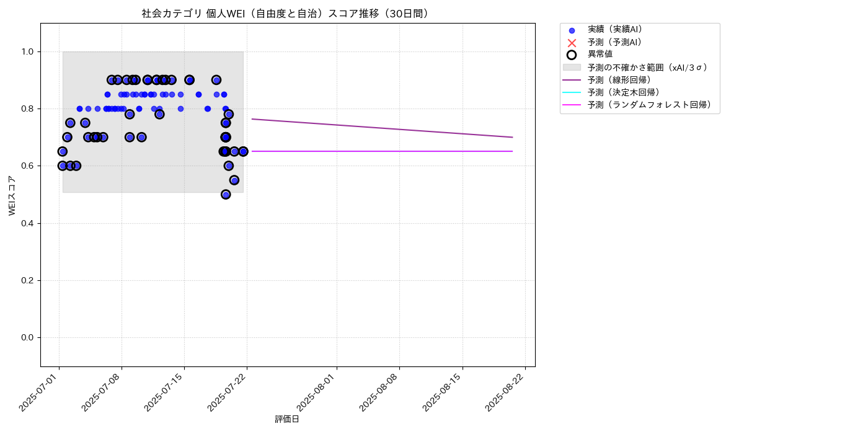Click the y-axis tick 0.4
868x434 pixels.
[x=29, y=223]
